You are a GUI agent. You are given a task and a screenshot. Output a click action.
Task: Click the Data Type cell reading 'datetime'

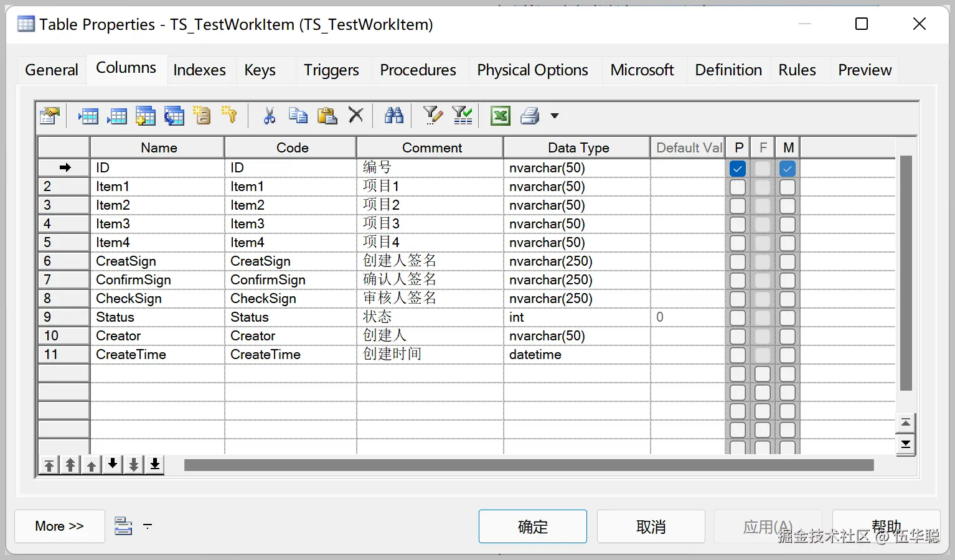tap(576, 354)
